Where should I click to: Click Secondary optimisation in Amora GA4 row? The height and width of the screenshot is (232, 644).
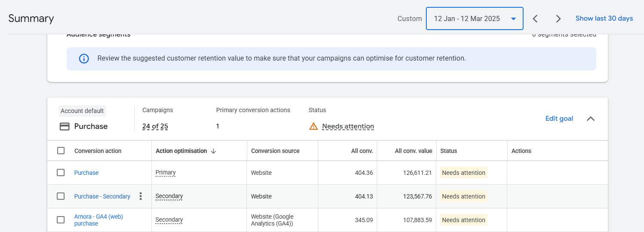[x=169, y=220]
